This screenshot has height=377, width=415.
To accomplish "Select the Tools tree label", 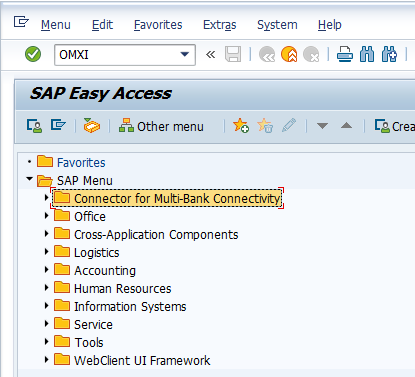I will (x=89, y=343).
